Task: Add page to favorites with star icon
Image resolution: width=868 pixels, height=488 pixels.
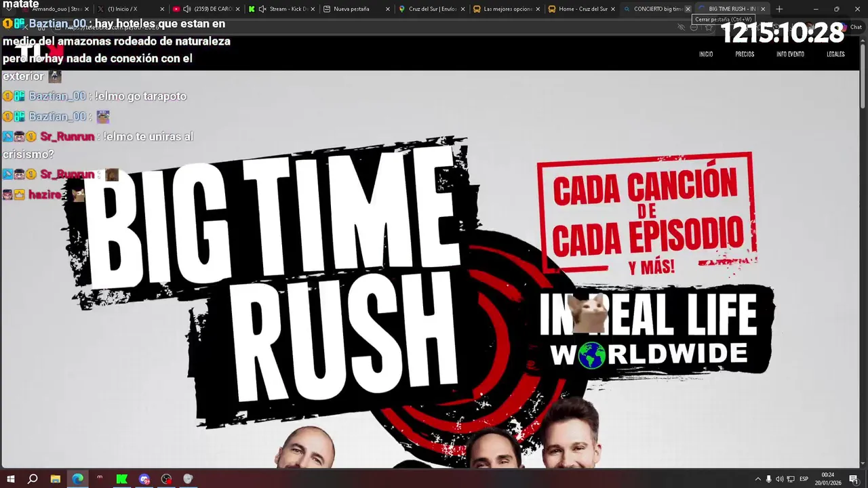Action: pos(709,27)
